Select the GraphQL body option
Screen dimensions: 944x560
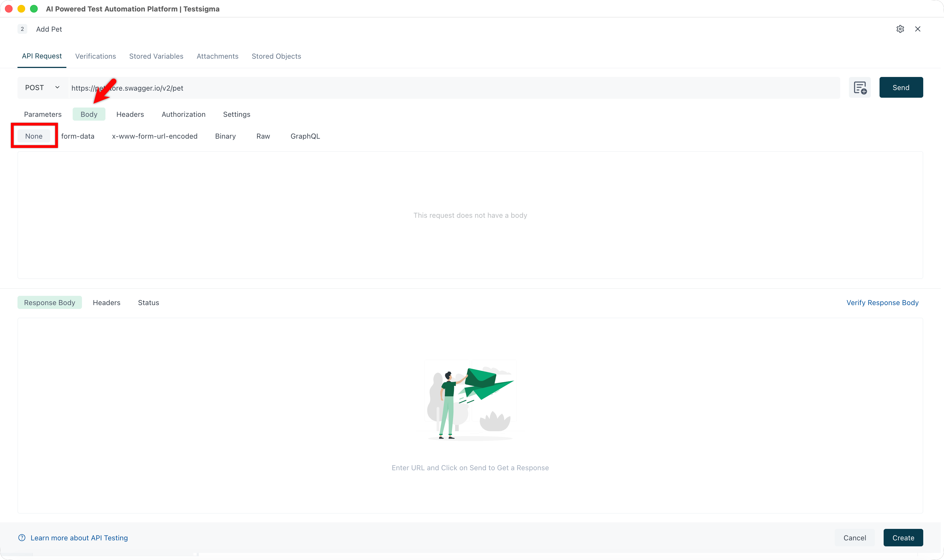(x=305, y=136)
